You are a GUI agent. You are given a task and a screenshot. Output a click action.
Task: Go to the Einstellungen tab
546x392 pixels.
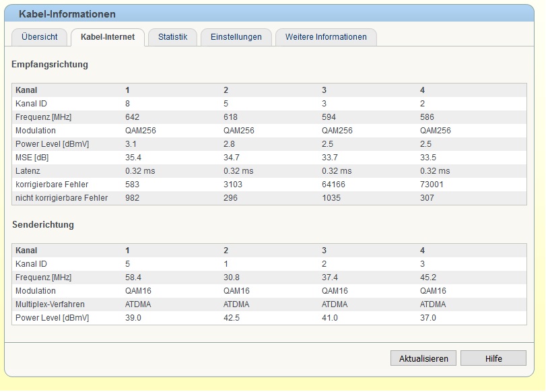coord(236,37)
